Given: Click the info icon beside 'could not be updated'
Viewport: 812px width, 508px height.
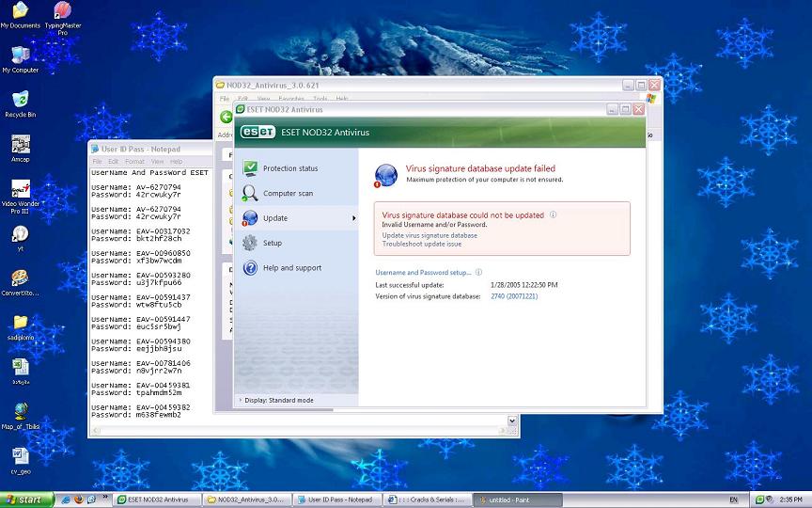Looking at the screenshot, I should click(553, 214).
